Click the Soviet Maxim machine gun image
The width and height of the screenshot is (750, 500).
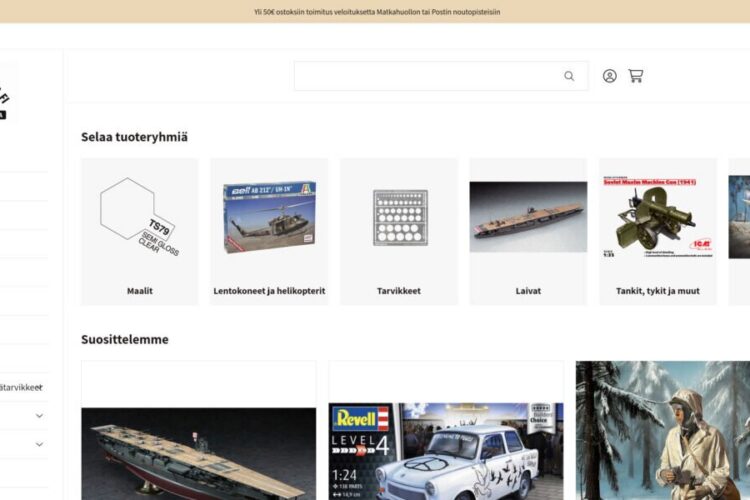tap(657, 216)
